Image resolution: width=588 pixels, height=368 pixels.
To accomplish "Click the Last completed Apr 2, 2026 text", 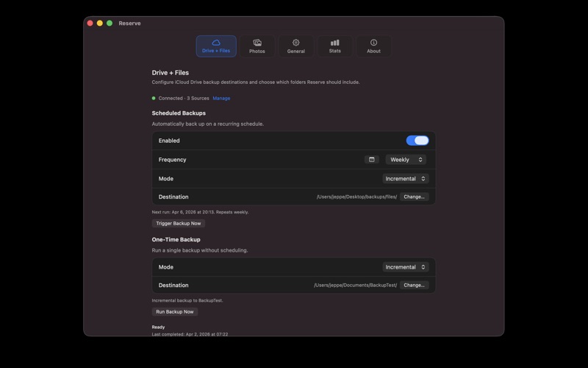I will [190, 334].
